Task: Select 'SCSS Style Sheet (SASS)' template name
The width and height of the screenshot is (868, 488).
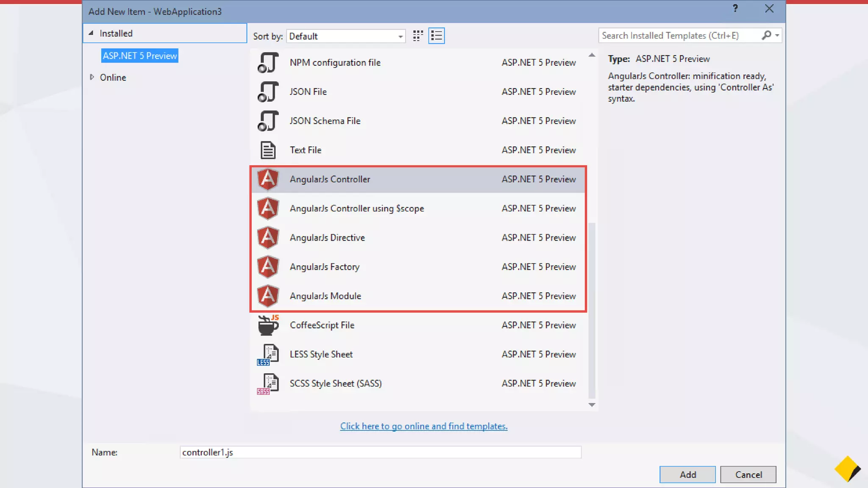Action: 336,383
